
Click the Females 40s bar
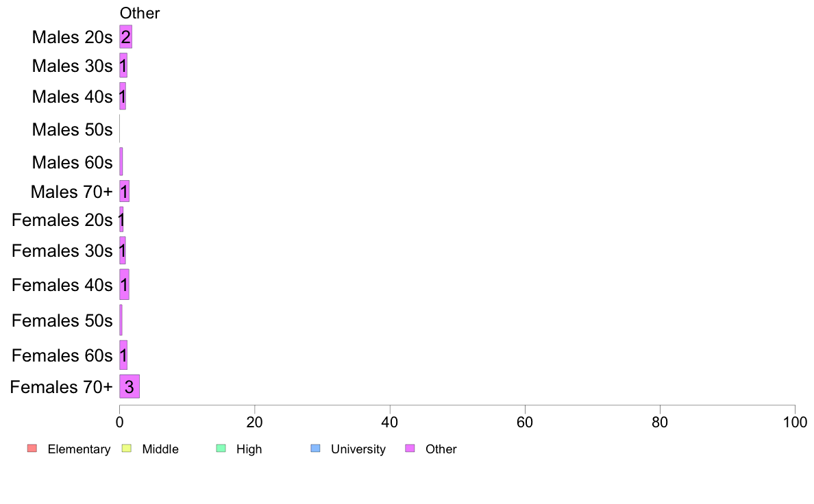point(124,284)
